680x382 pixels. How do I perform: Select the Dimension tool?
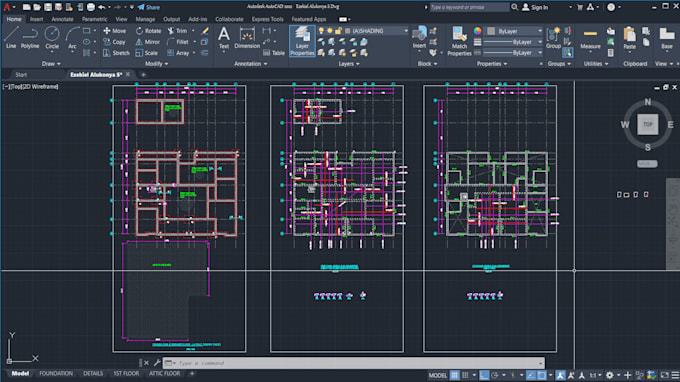[x=247, y=37]
